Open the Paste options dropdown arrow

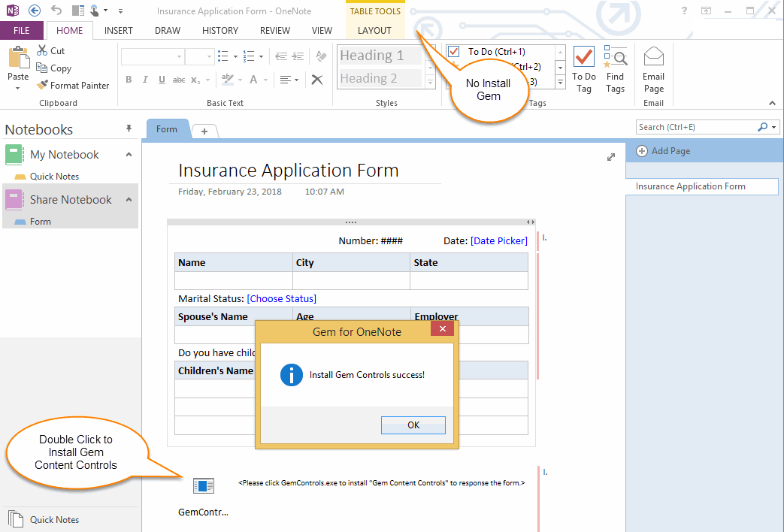tap(18, 89)
